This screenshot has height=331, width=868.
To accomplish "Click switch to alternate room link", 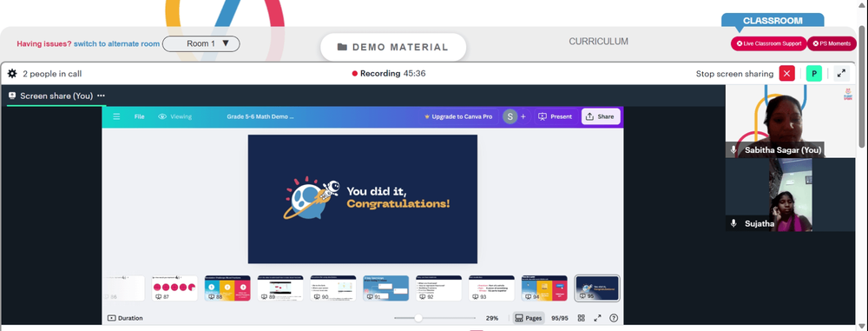I will (117, 43).
